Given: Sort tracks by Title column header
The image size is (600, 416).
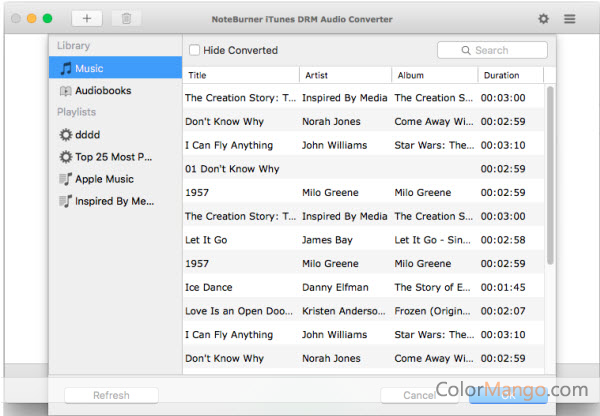Looking at the screenshot, I should (x=240, y=75).
